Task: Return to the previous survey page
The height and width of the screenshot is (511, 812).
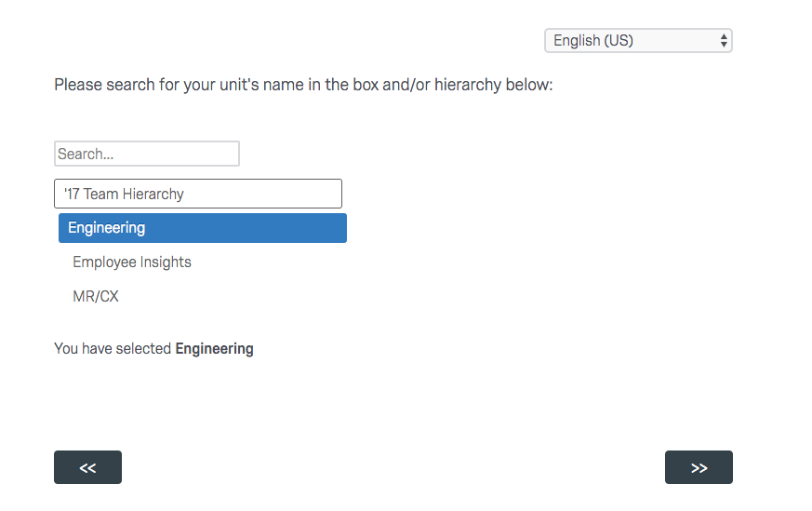Action: [87, 467]
